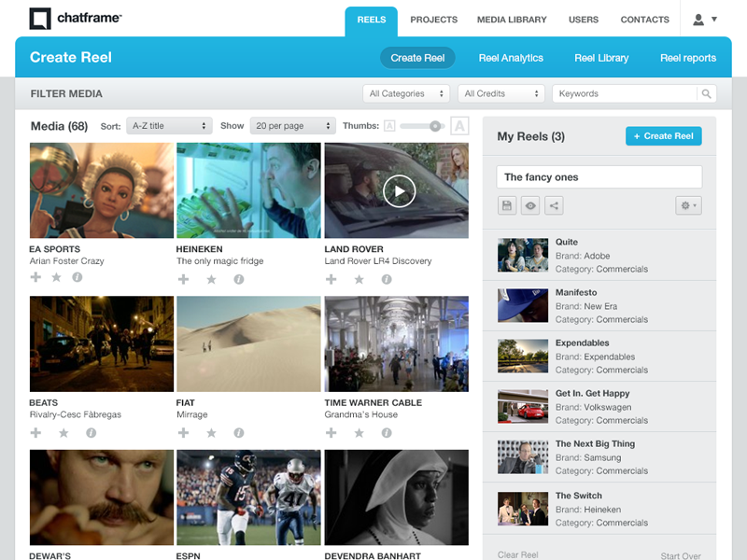Go to the CONTACTS tab

click(x=644, y=20)
